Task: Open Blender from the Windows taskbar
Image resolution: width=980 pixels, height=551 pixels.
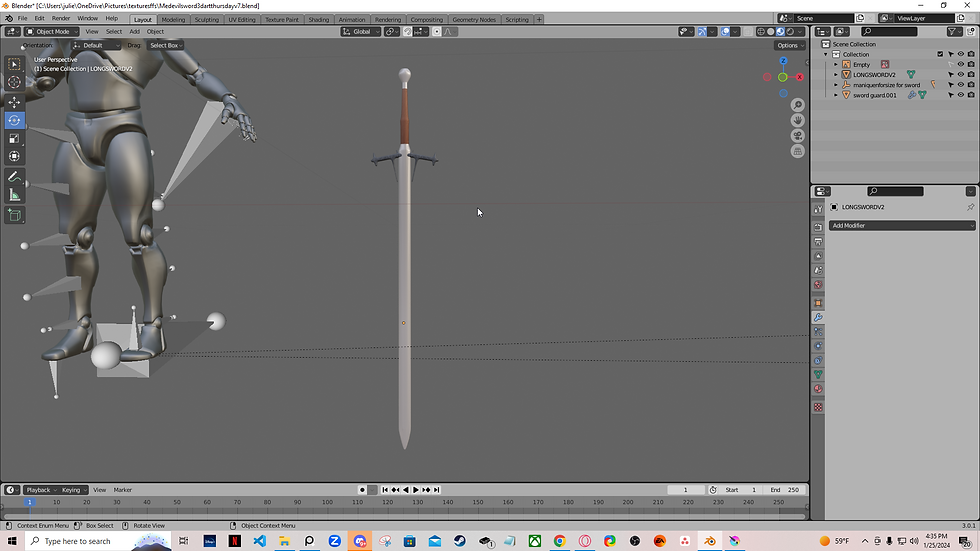Action: click(709, 541)
